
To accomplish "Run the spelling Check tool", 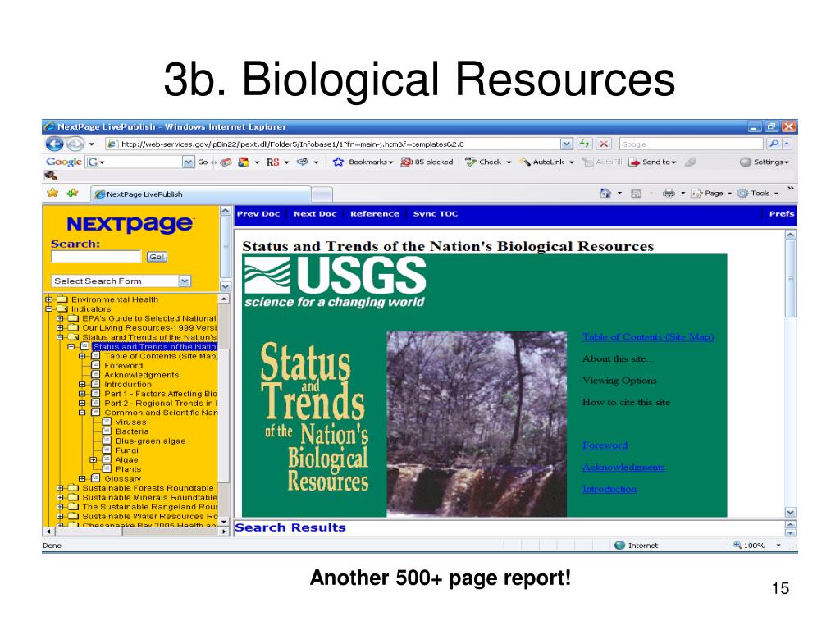I will 483,162.
